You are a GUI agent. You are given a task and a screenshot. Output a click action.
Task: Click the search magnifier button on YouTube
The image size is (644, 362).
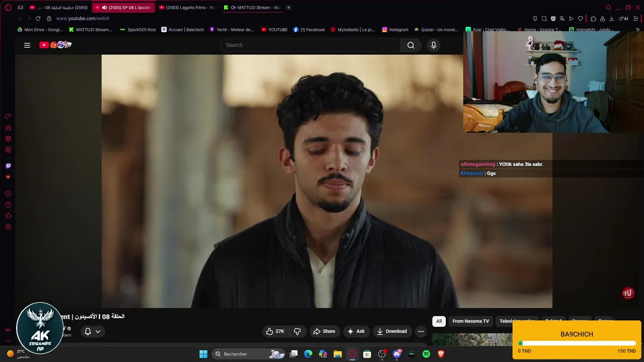click(x=411, y=45)
